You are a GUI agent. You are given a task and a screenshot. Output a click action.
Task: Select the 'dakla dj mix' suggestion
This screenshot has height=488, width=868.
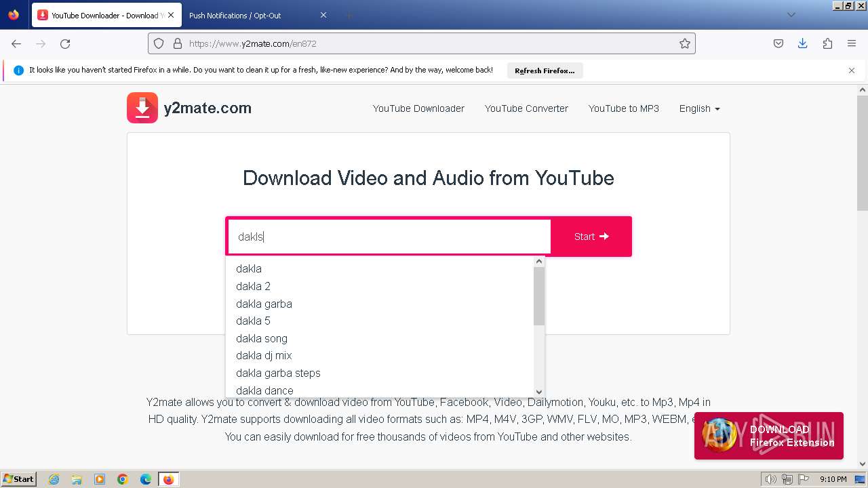tap(380, 355)
